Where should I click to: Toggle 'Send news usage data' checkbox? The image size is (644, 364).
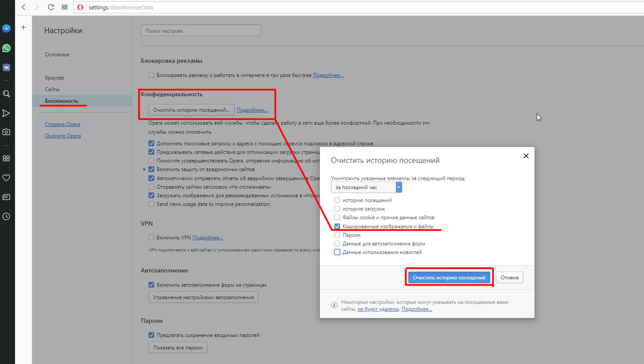click(151, 204)
